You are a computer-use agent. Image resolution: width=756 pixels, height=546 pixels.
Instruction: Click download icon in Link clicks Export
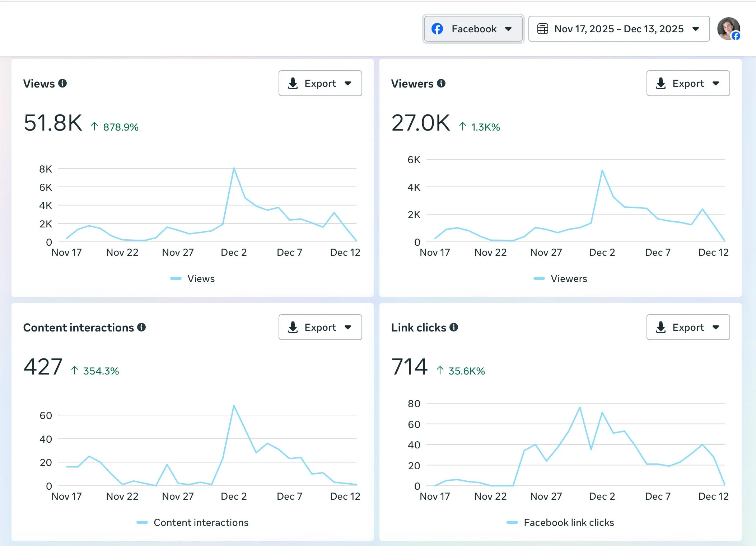coord(661,327)
